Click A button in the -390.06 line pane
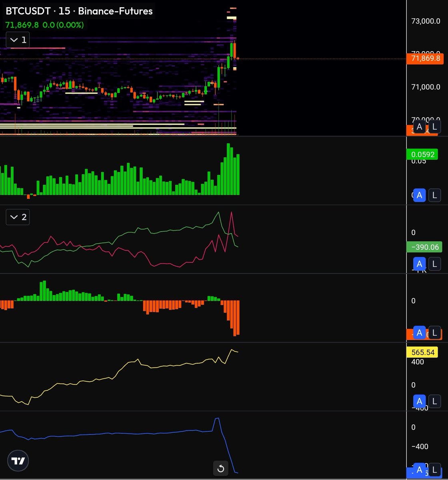 click(x=419, y=264)
